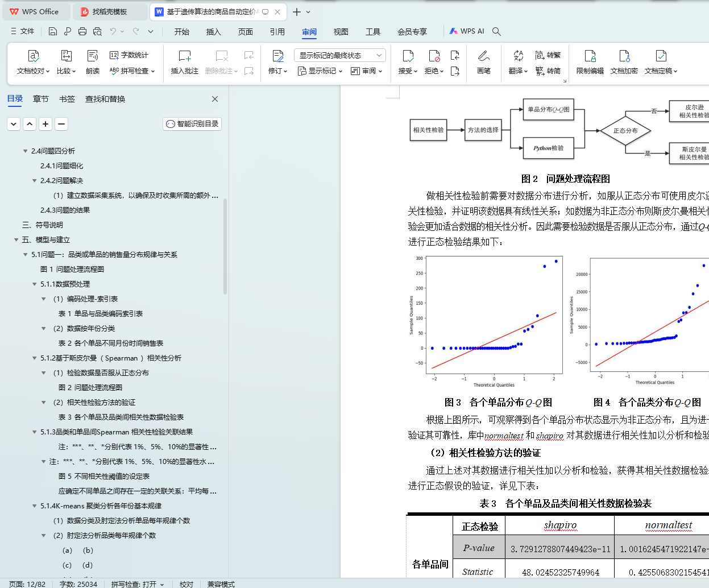
Task: Click the 字数: 25034 status bar entry
Action: pos(78,584)
